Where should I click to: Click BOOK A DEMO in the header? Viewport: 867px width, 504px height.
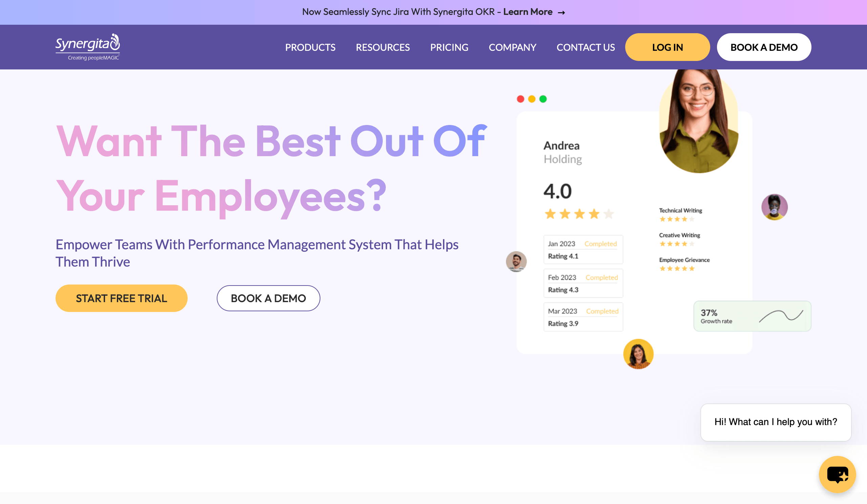point(764,47)
